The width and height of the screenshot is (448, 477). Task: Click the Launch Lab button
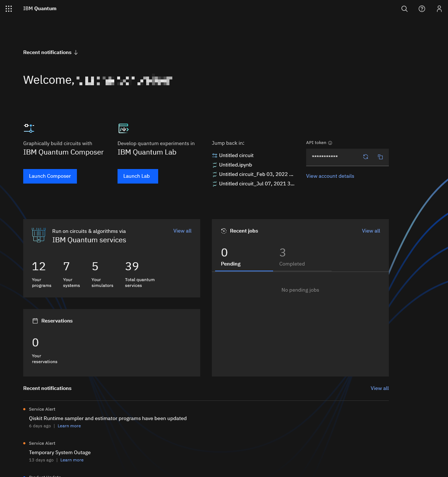[138, 176]
